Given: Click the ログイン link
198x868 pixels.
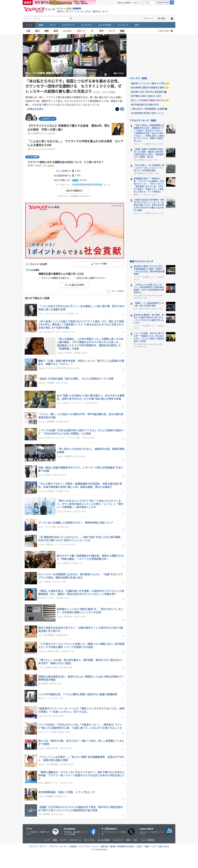Looking at the screenshot, I should [x=61, y=11].
